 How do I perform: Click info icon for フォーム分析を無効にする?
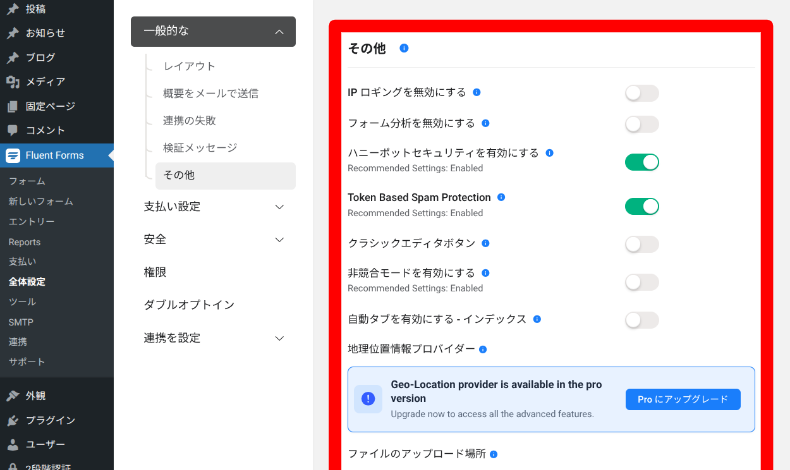click(x=486, y=123)
